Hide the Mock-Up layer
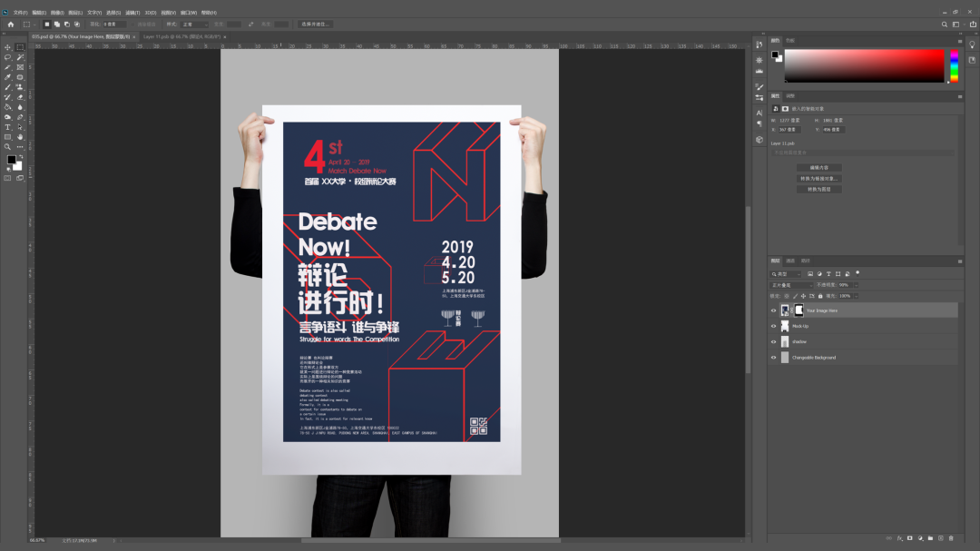 coord(774,326)
